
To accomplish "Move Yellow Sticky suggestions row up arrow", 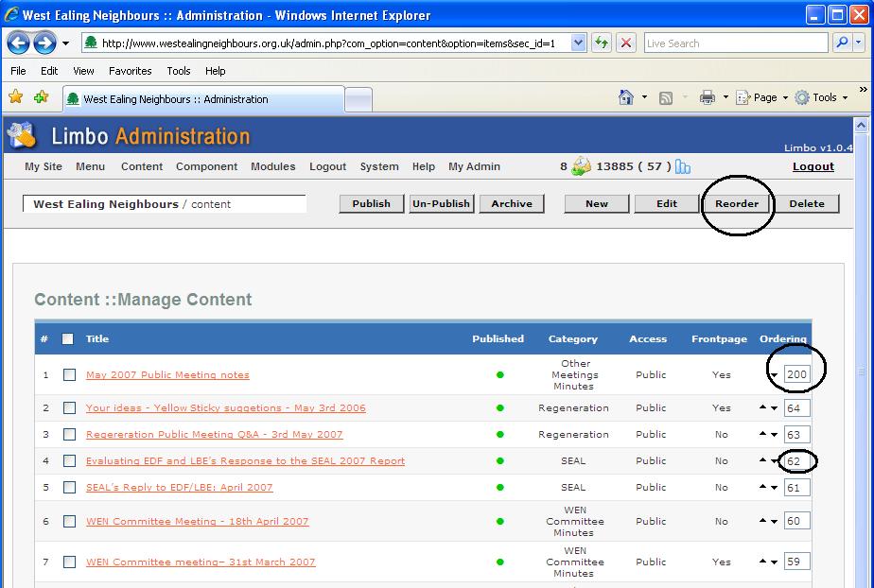I will [762, 407].
